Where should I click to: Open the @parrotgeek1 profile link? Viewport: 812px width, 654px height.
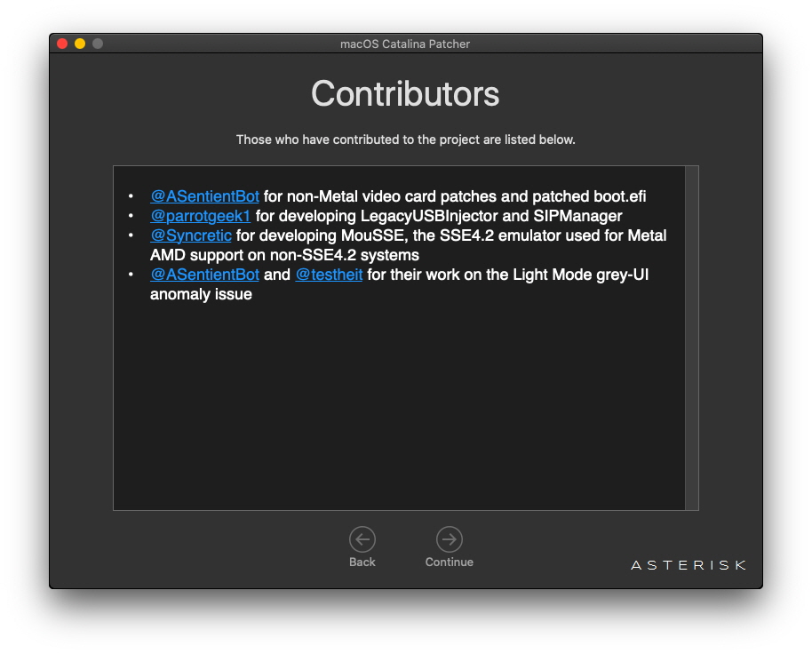coord(201,216)
